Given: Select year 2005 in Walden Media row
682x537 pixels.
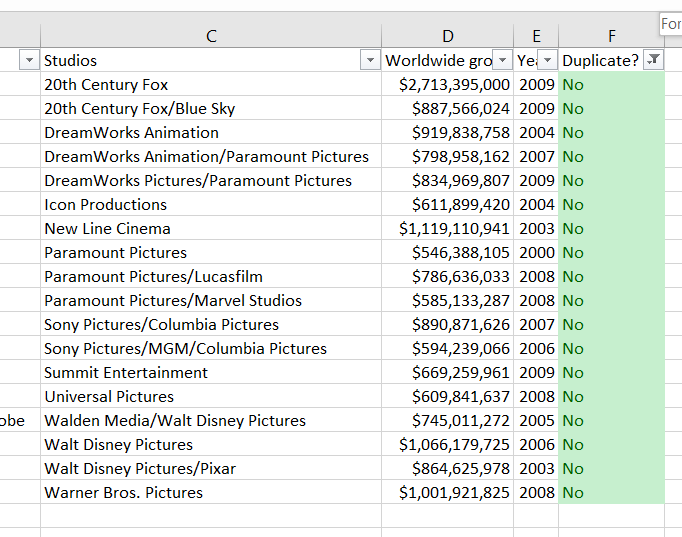Looking at the screenshot, I should pos(536,420).
